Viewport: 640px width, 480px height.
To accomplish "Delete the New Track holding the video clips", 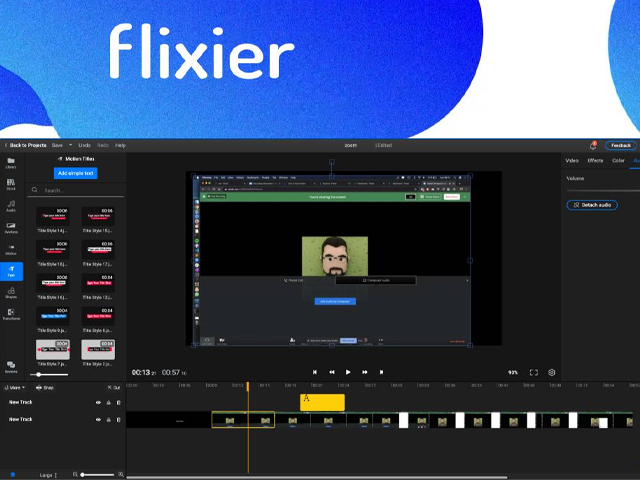I will point(119,420).
